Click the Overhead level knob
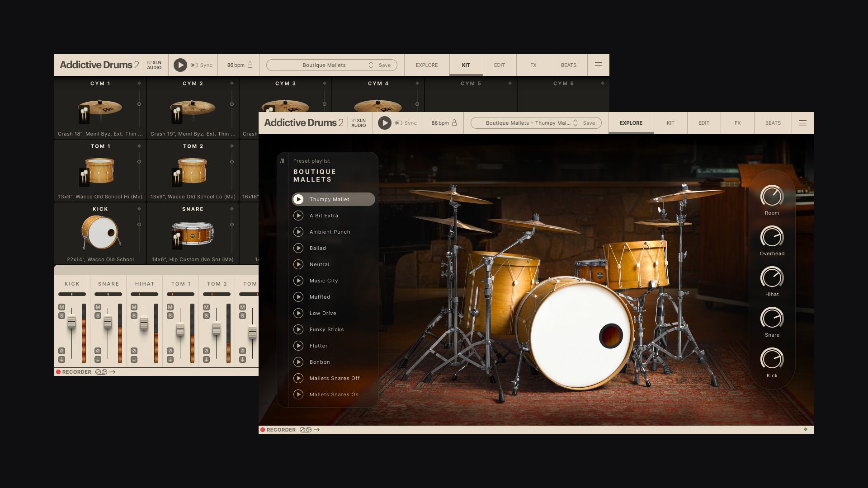The height and width of the screenshot is (488, 868). click(772, 237)
